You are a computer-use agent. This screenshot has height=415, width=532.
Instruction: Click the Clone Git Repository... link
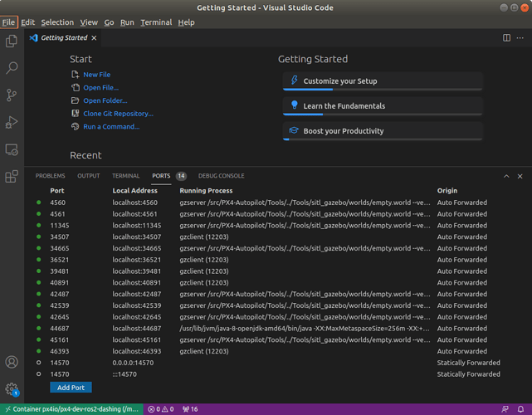pyautogui.click(x=119, y=114)
